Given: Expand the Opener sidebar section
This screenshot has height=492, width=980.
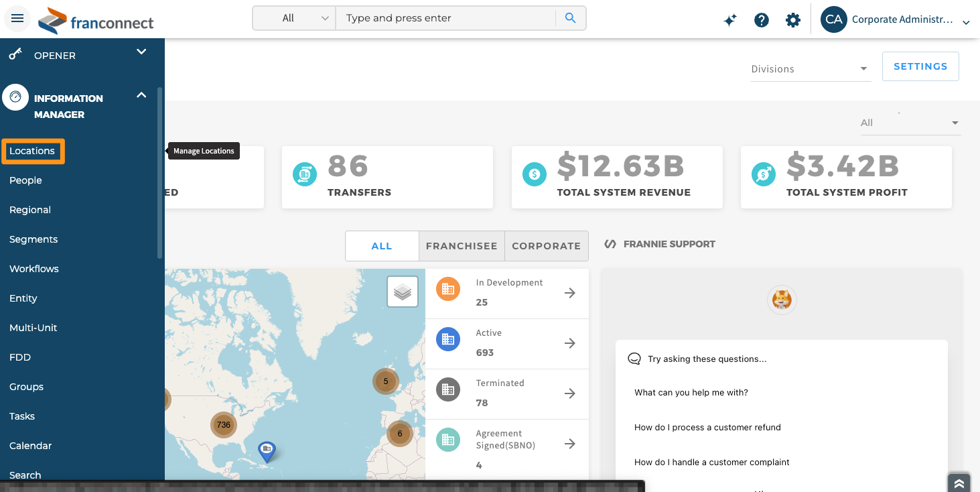Looking at the screenshot, I should pos(141,52).
